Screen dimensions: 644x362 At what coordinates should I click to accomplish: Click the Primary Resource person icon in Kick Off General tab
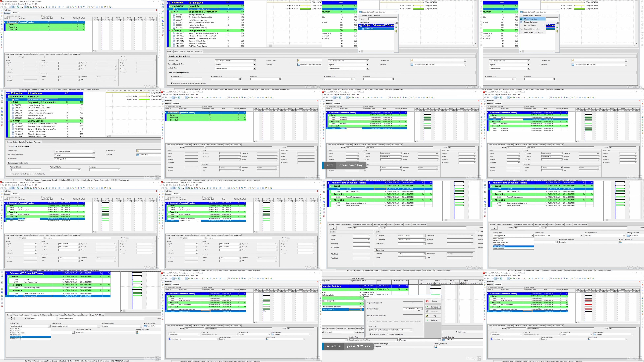pos(620,242)
